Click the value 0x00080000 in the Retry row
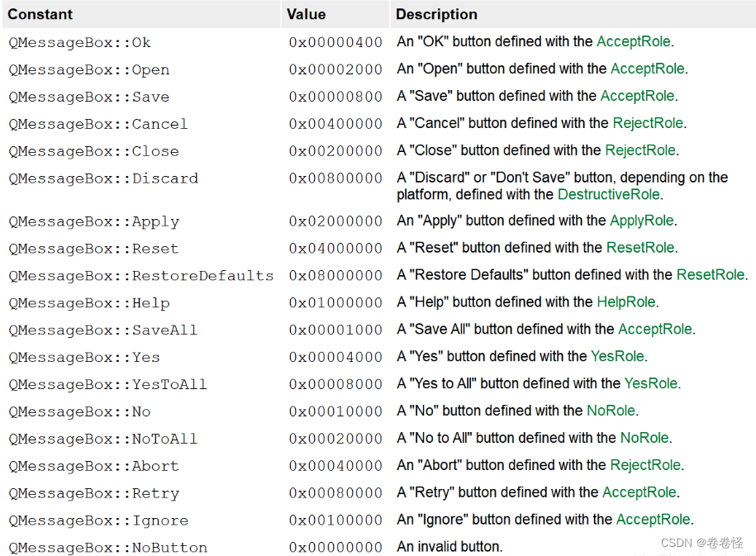Screen dimensions: 756x556 click(x=335, y=493)
